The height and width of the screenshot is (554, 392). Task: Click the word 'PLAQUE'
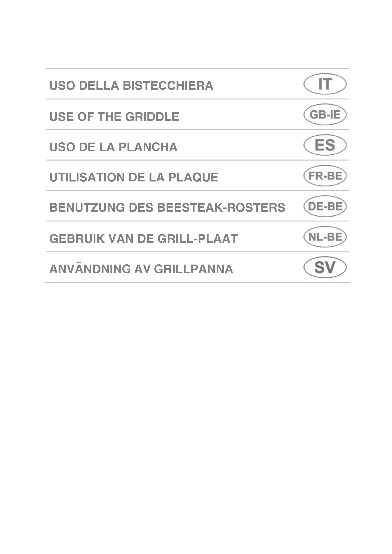click(x=193, y=177)
